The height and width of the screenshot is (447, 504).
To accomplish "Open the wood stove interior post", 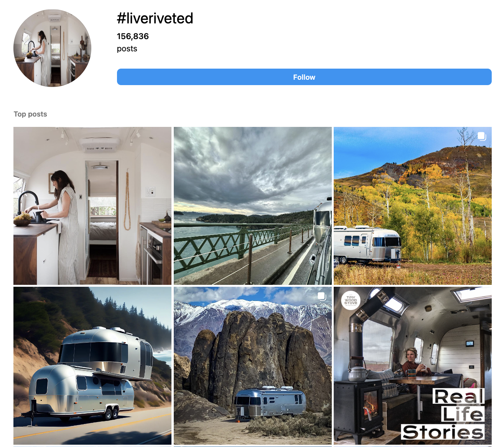I will point(413,366).
